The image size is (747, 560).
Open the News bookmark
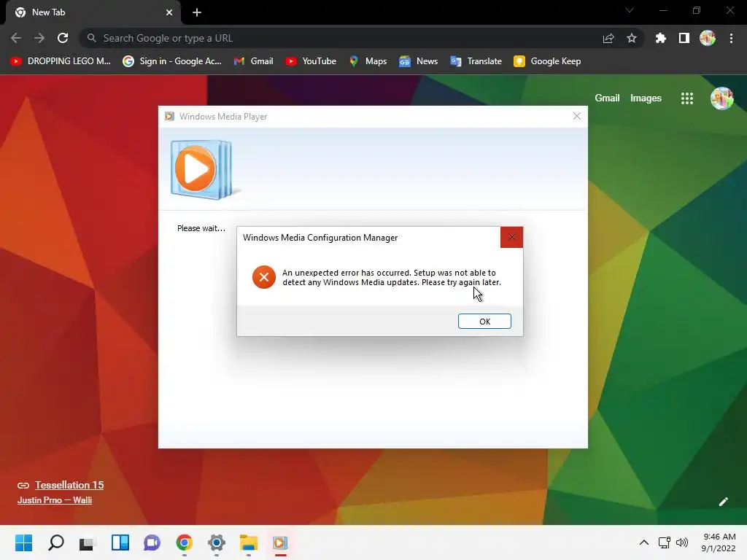418,61
